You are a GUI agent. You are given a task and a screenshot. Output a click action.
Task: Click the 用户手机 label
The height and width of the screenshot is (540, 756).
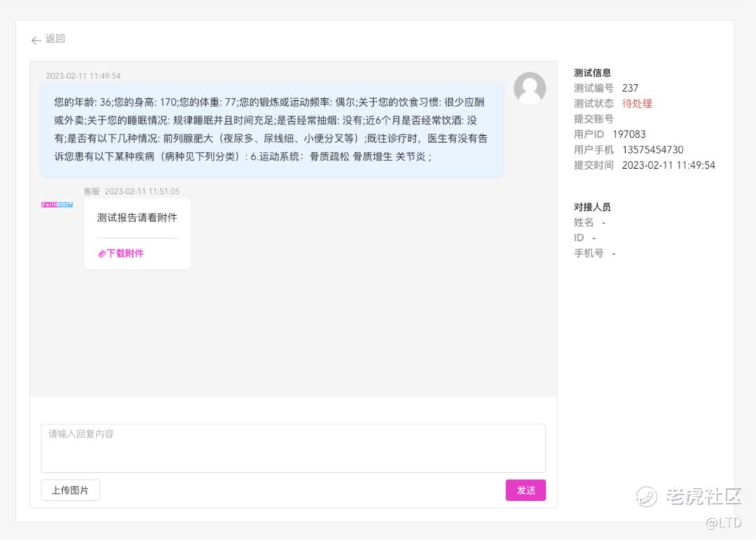click(594, 150)
